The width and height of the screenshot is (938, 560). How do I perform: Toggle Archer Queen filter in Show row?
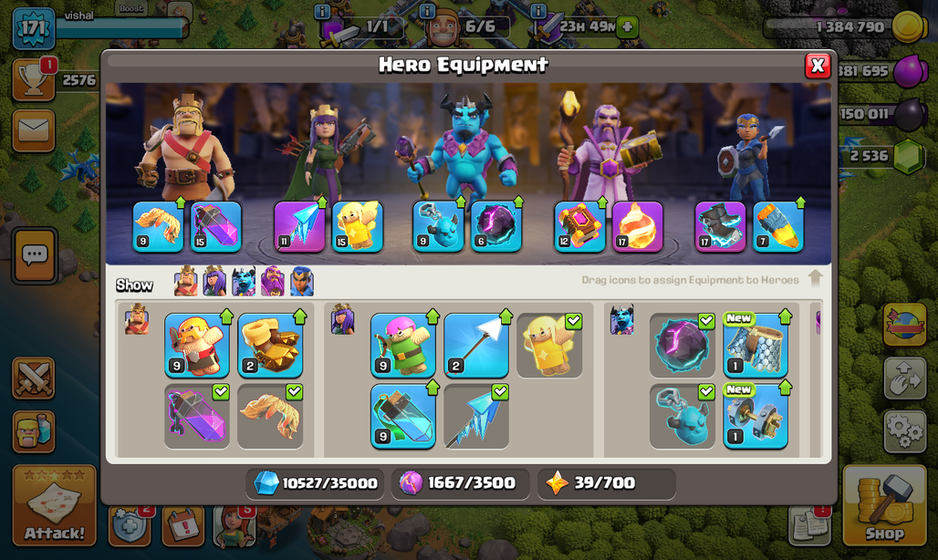click(x=214, y=282)
